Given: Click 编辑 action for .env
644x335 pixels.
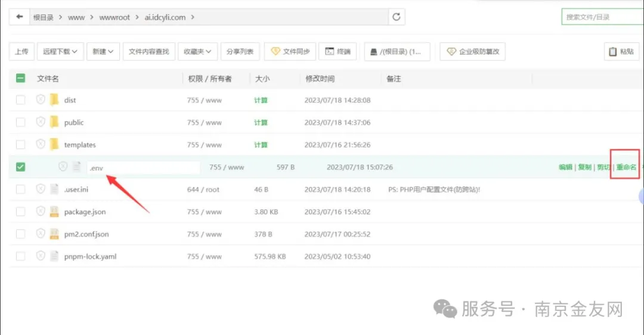Looking at the screenshot, I should (565, 167).
